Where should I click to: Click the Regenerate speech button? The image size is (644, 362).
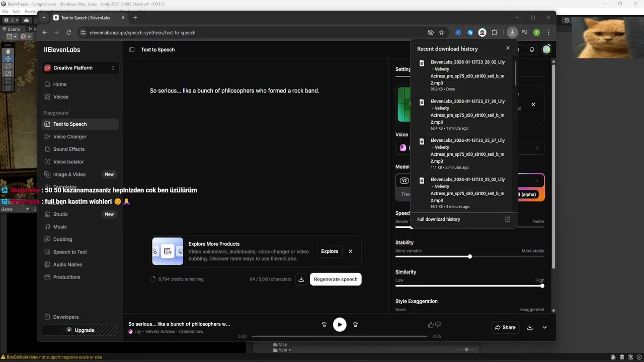pos(336,279)
